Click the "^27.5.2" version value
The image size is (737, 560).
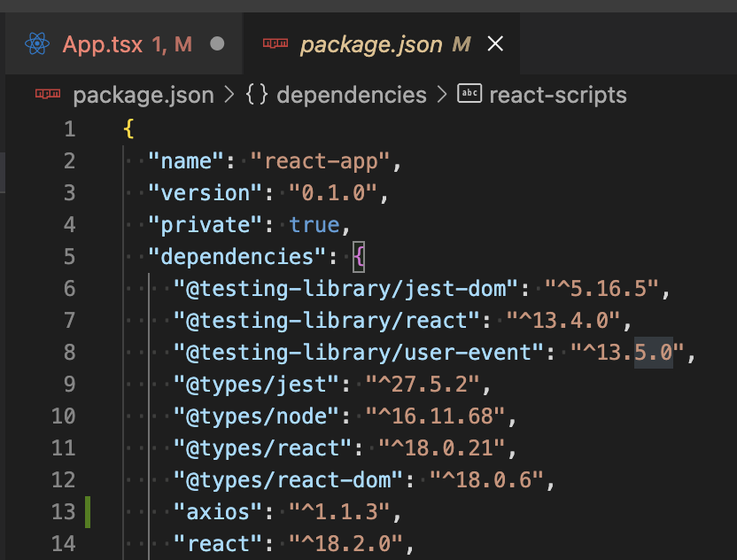point(423,385)
